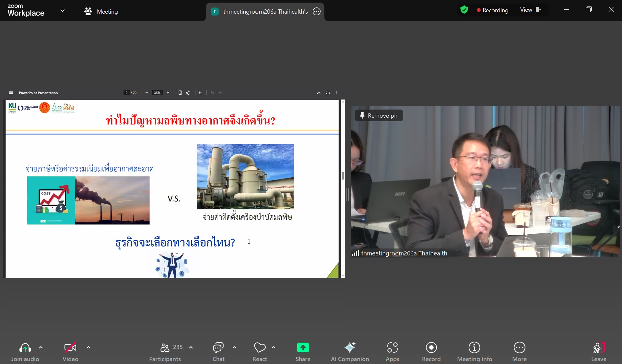The height and width of the screenshot is (364, 622).
Task: Expand the Participants options chevron
Action: pos(191,347)
